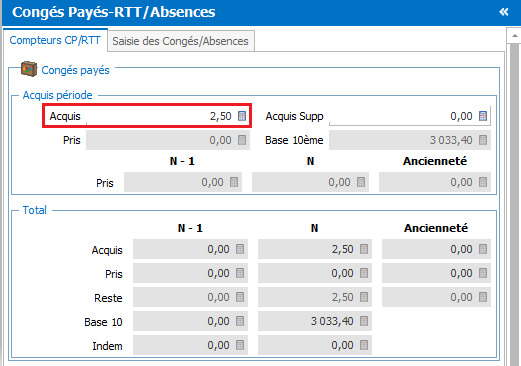Image resolution: width=521 pixels, height=366 pixels.
Task: Click calculator icon in Total Reste N field
Action: tap(364, 297)
